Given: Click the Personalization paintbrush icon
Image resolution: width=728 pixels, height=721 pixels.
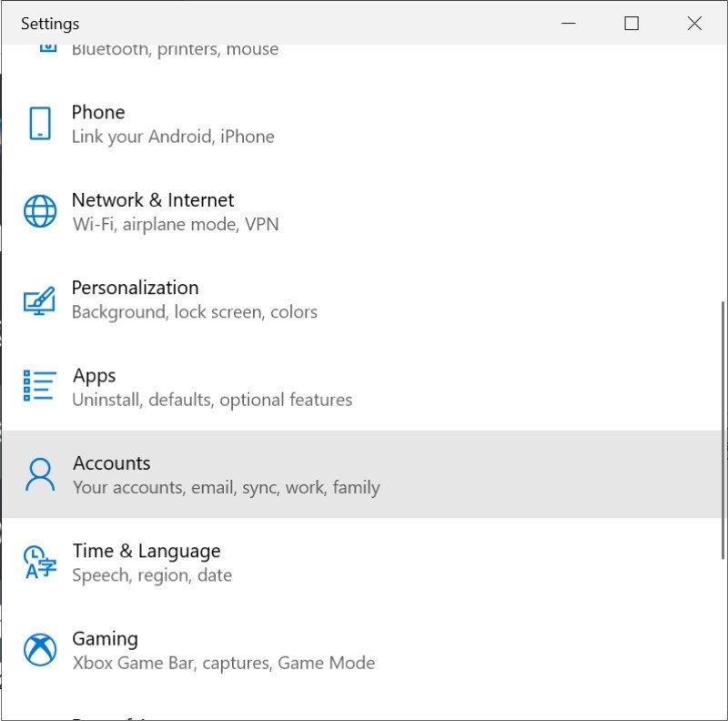Looking at the screenshot, I should click(39, 300).
